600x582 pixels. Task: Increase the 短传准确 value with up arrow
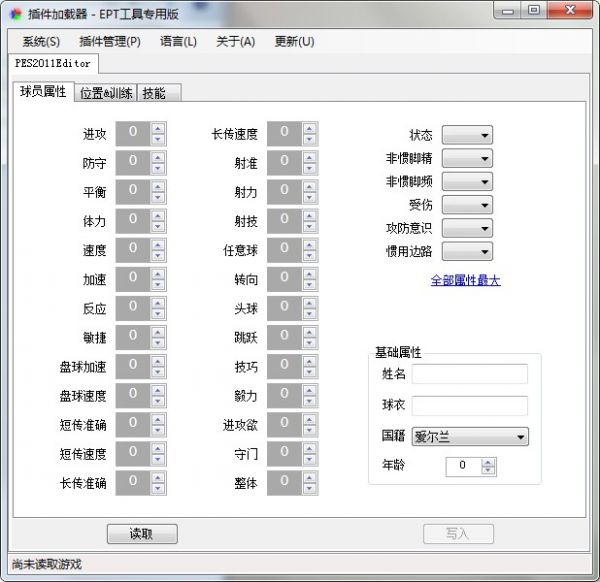(158, 419)
